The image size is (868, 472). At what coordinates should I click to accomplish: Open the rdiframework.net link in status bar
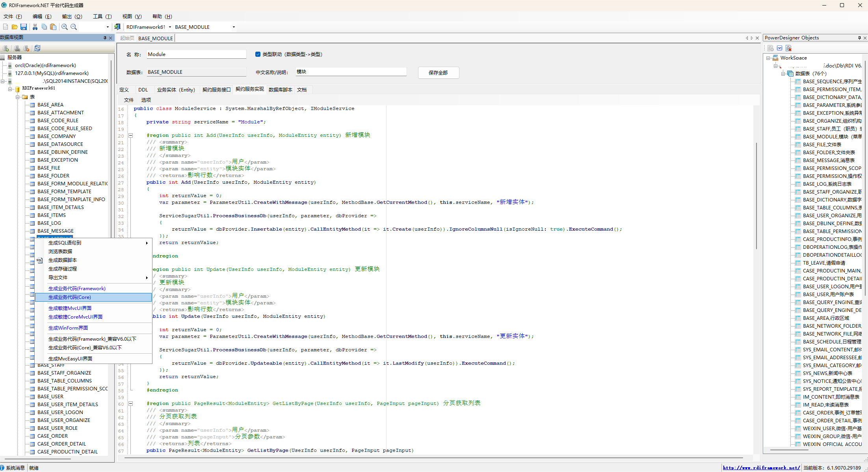pos(761,468)
